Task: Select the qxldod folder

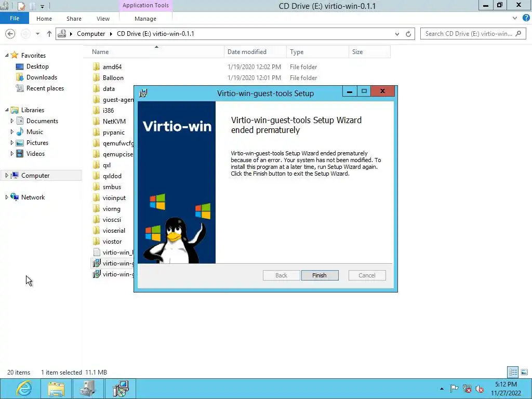Action: [x=112, y=176]
